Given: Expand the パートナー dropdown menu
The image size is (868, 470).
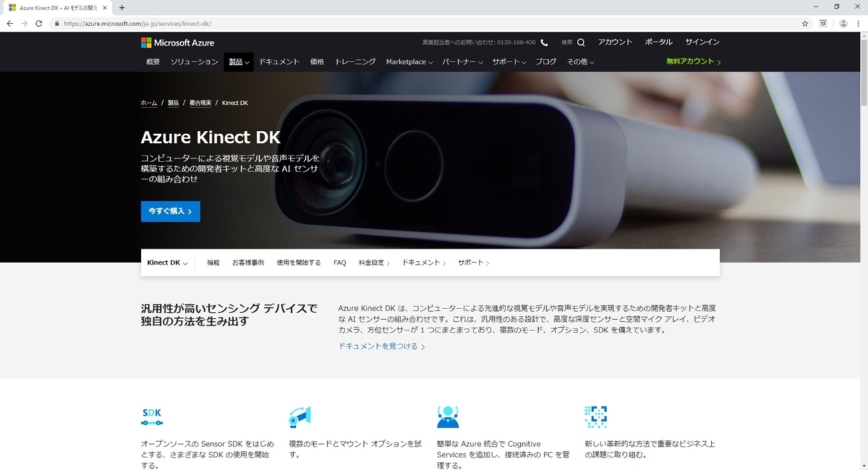Looking at the screenshot, I should (x=462, y=61).
